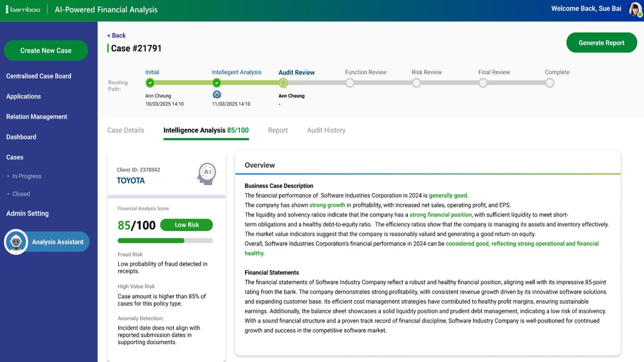This screenshot has height=362, width=644.
Task: Open the In Progress cases item
Action: coord(27,176)
